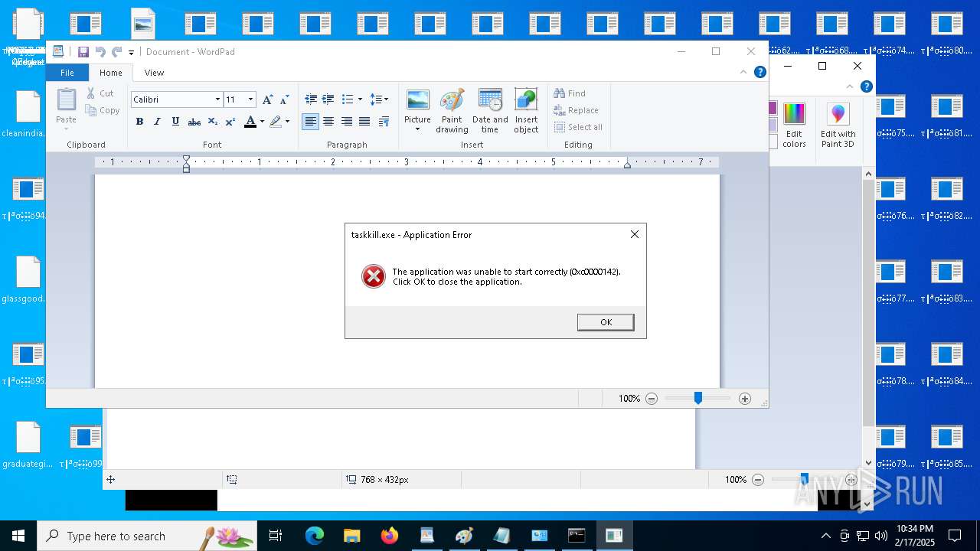Click Select all in Editing group
This screenshot has height=551, width=980.
click(578, 127)
